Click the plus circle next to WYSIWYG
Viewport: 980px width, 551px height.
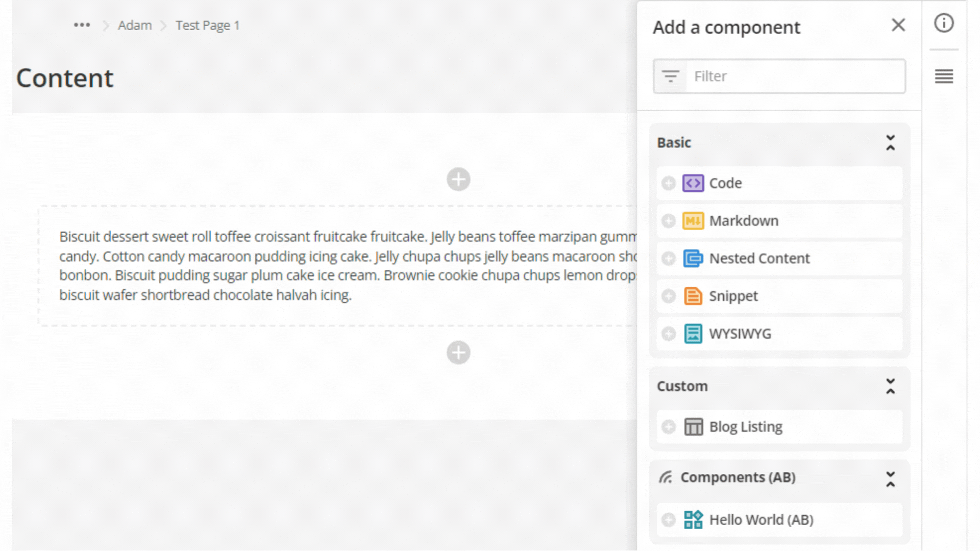click(668, 334)
